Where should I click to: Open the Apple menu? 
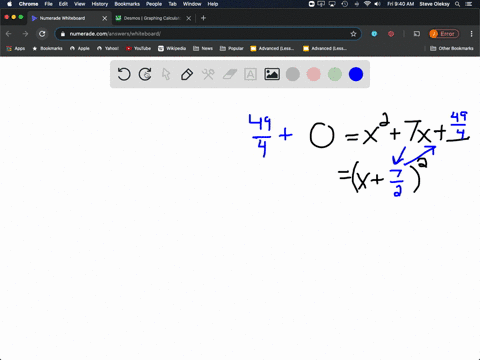tap(9, 4)
